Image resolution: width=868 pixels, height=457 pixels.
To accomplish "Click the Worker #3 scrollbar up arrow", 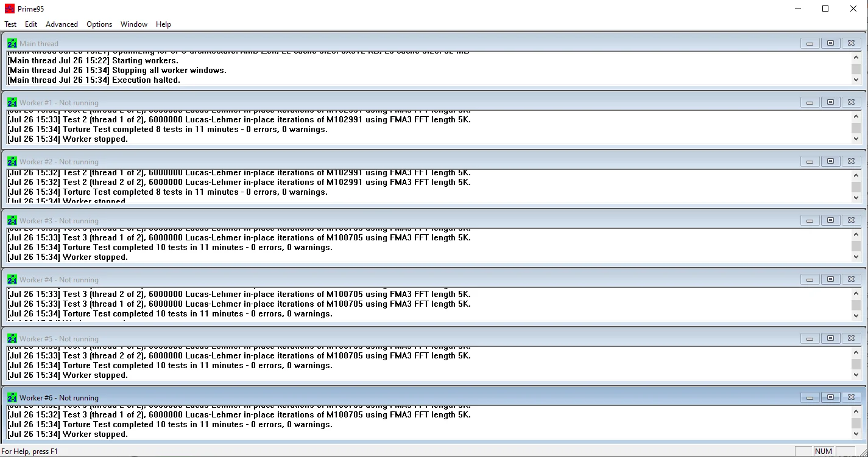I will pos(856,234).
